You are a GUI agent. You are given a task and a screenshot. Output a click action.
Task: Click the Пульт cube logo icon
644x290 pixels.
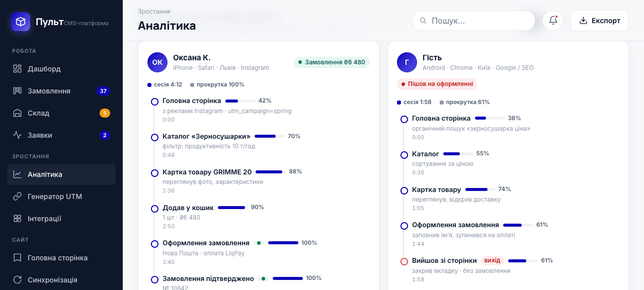point(21,22)
